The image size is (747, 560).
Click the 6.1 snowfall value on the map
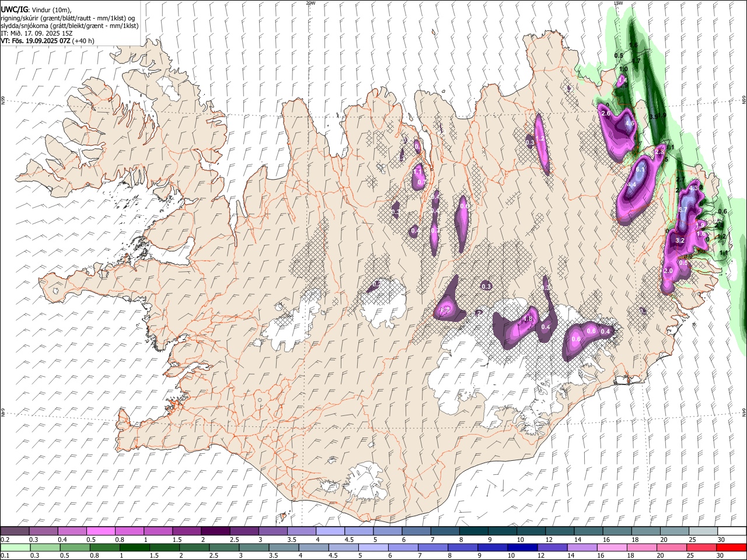[640, 169]
